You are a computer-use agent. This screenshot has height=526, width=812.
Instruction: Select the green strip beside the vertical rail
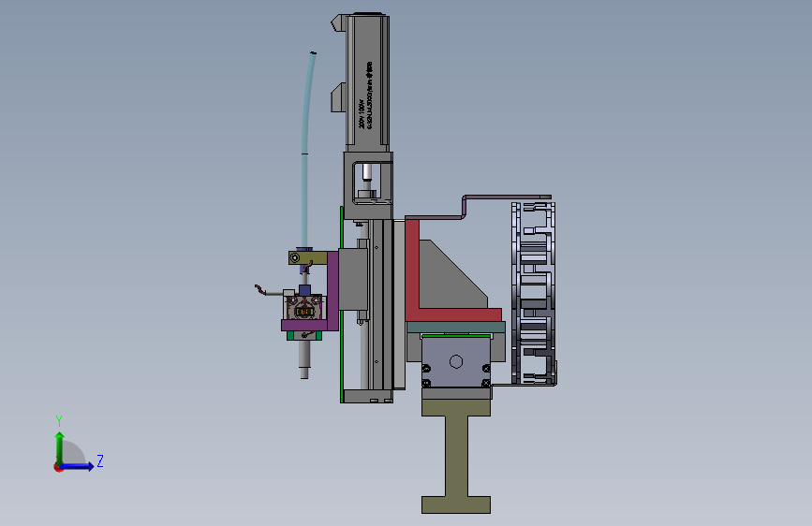(342, 304)
